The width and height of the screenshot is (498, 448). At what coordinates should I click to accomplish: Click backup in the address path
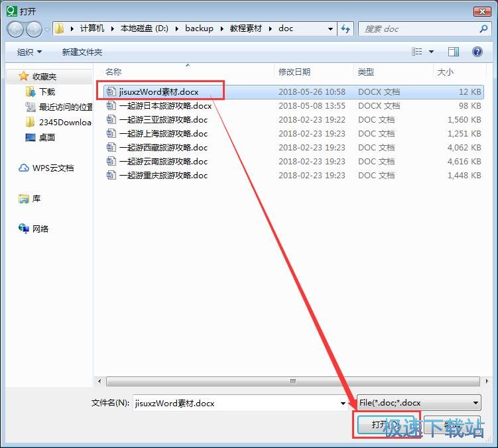click(x=199, y=28)
